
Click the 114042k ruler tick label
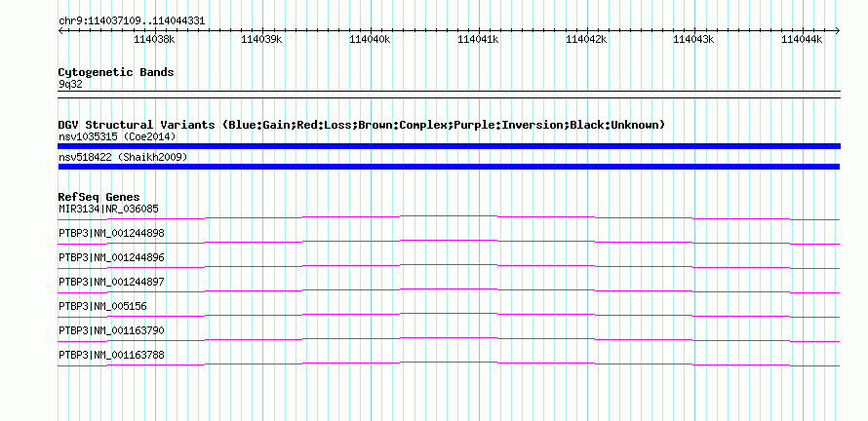[586, 39]
